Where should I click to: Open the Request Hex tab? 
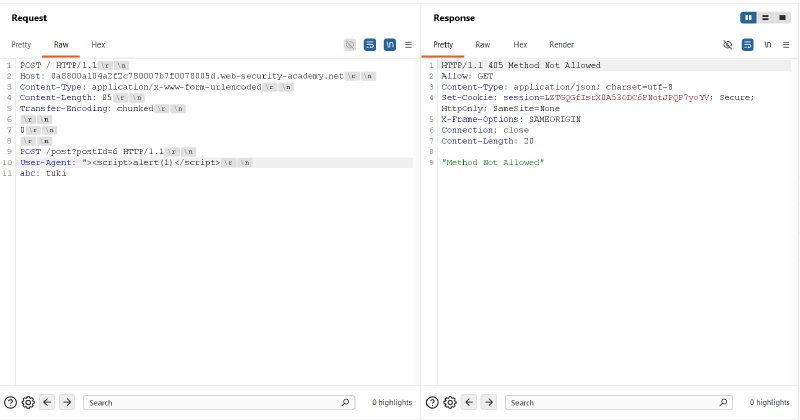(98, 45)
